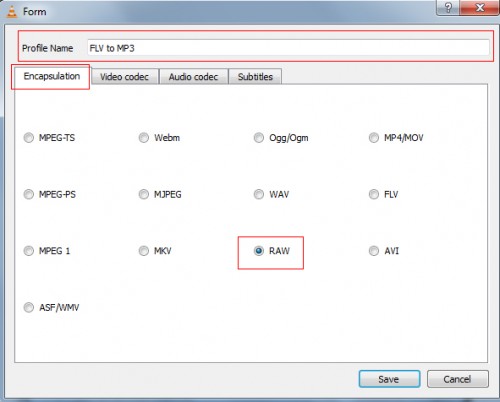500x402 pixels.
Task: Pick MKV as encapsulation
Action: click(x=144, y=251)
